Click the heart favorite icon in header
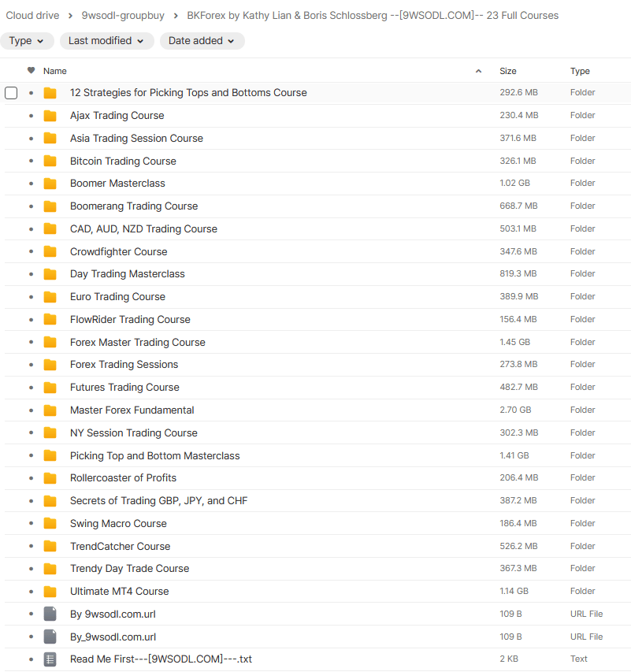 (32, 71)
